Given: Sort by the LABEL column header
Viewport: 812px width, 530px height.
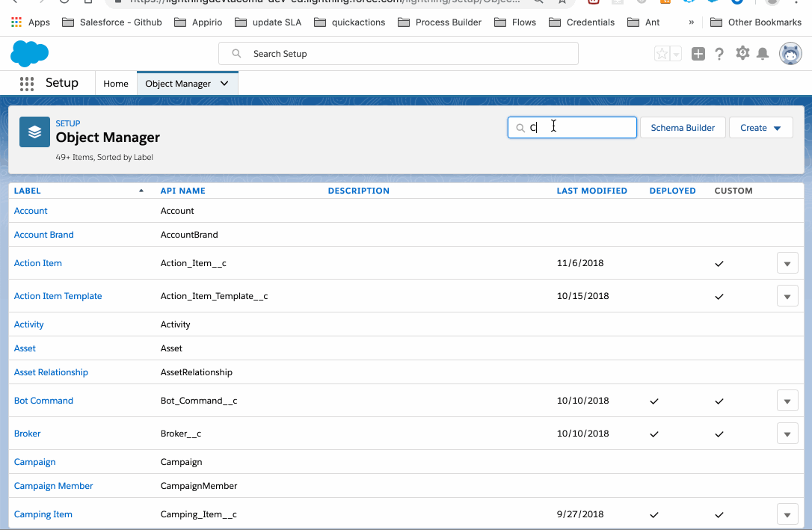Looking at the screenshot, I should coord(28,191).
